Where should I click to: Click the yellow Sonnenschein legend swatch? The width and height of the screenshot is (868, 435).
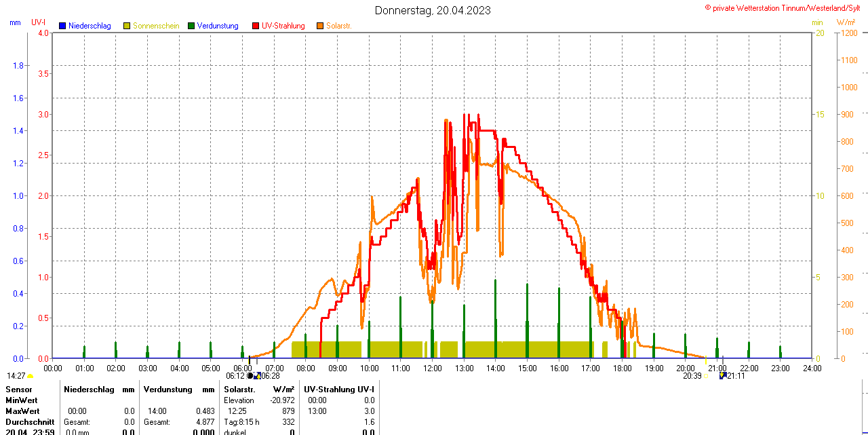(x=127, y=26)
